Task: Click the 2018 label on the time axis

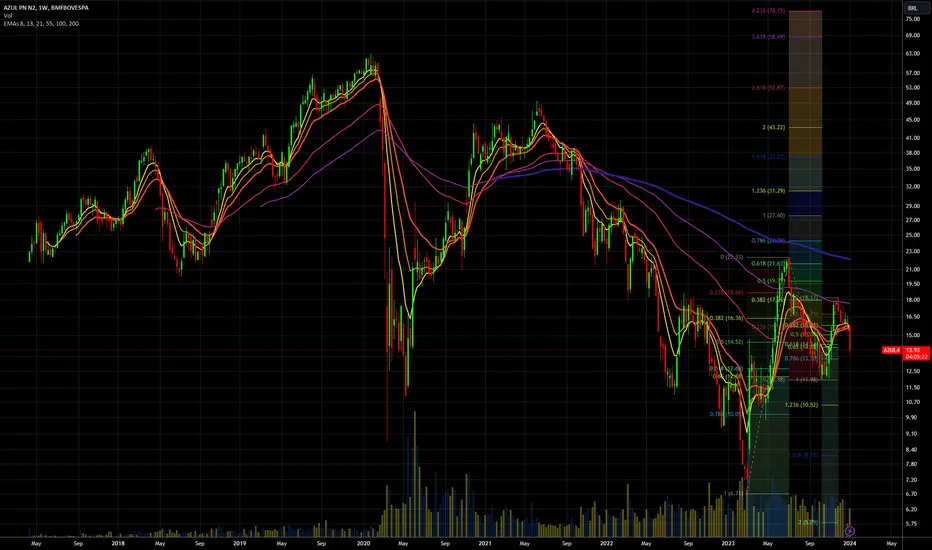Action: (118, 543)
